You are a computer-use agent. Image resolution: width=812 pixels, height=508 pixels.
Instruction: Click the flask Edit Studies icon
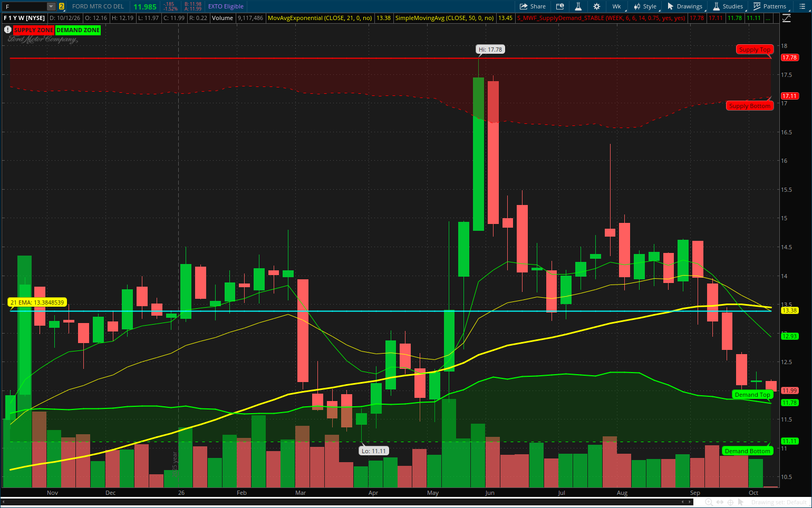click(578, 6)
